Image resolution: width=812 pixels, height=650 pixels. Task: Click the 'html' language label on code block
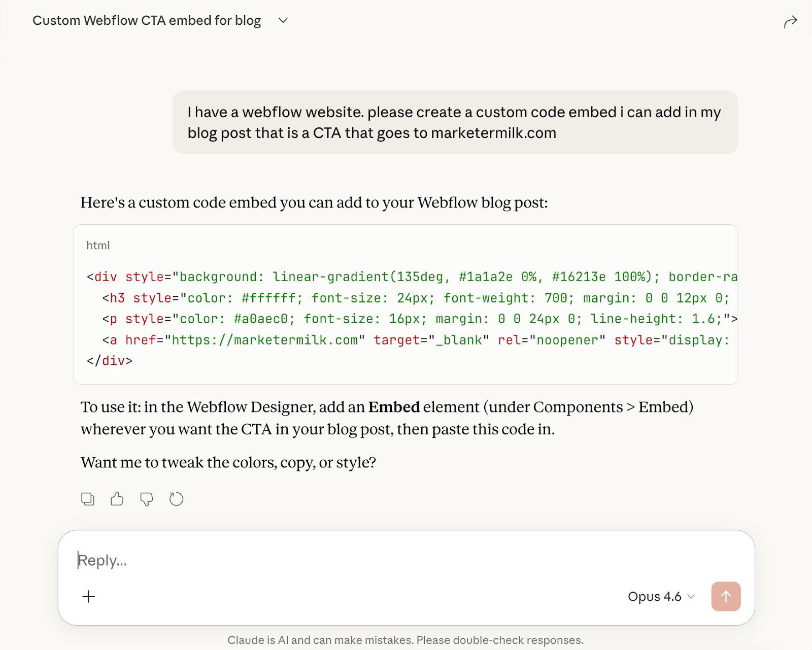(x=98, y=245)
